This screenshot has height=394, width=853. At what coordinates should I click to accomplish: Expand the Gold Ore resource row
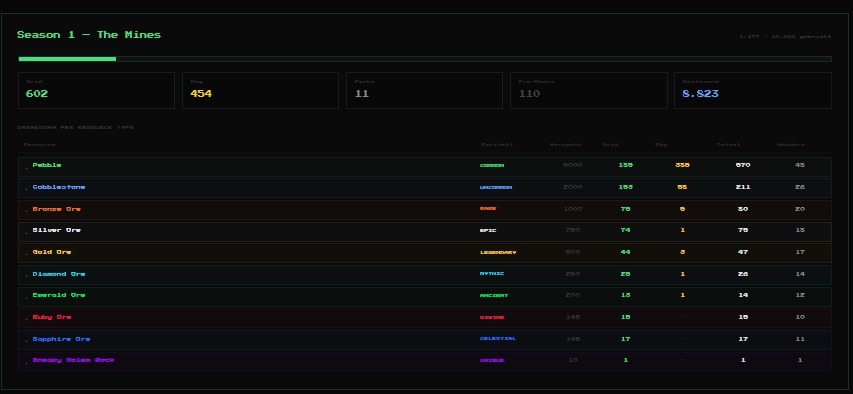coord(425,253)
